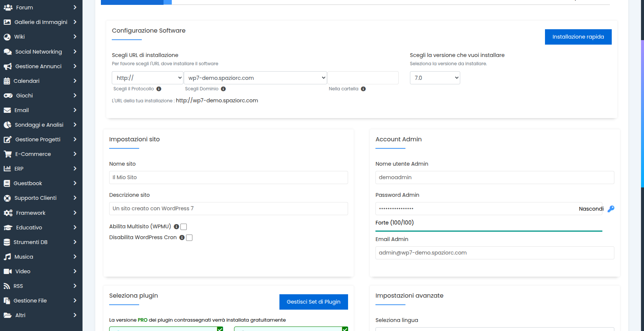Click the Nome sito input field
The width and height of the screenshot is (644, 331).
tap(228, 177)
